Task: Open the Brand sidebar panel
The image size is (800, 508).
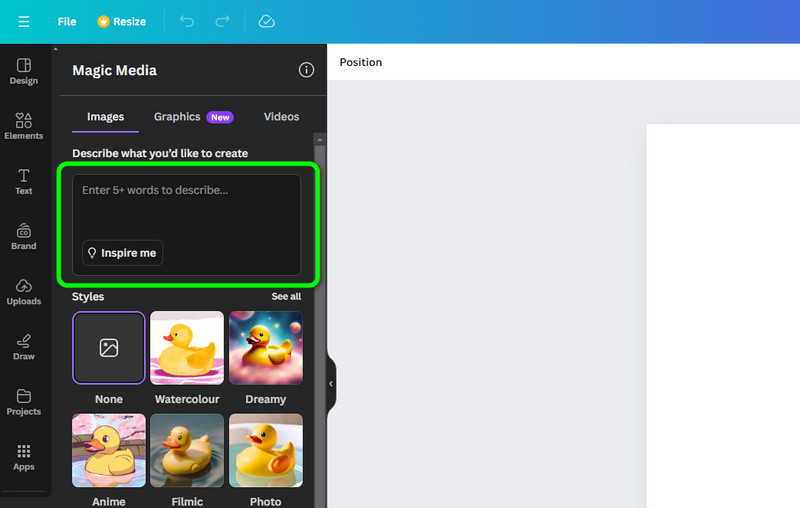Action: click(x=23, y=237)
